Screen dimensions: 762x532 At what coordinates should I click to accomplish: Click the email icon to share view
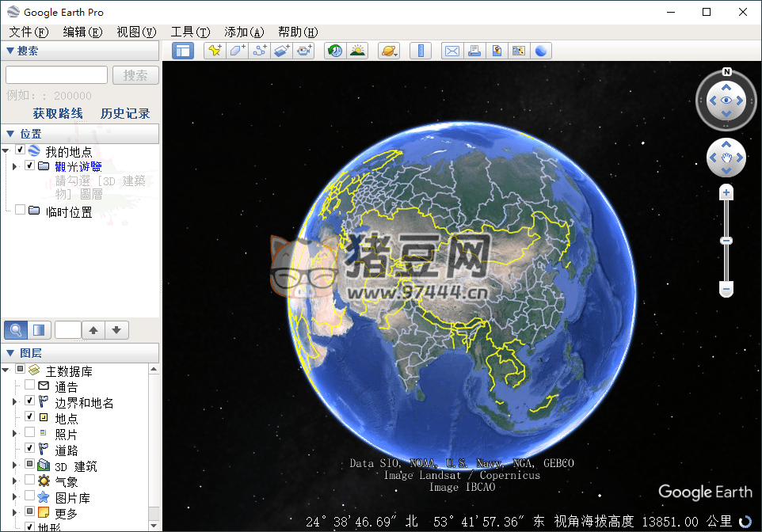451,50
